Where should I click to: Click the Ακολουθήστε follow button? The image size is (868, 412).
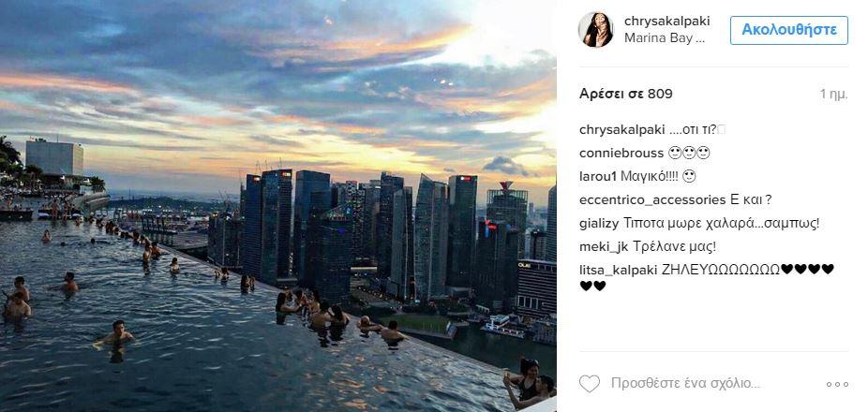coord(789,30)
